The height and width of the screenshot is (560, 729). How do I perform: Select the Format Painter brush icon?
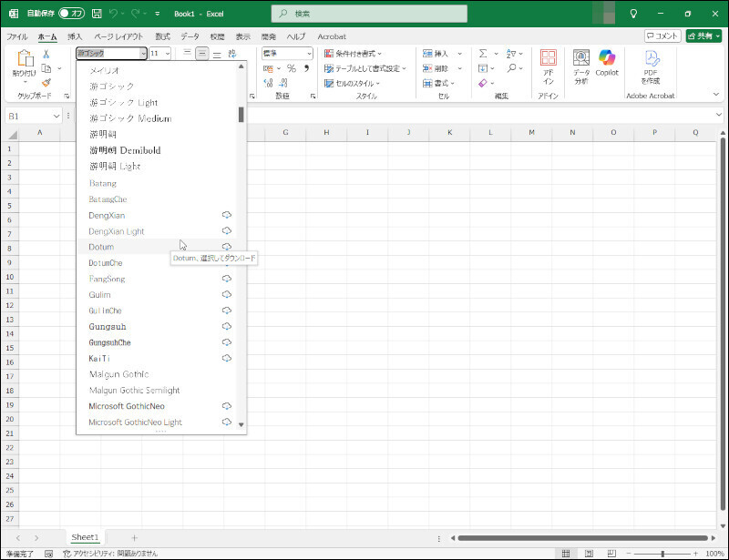tap(46, 83)
